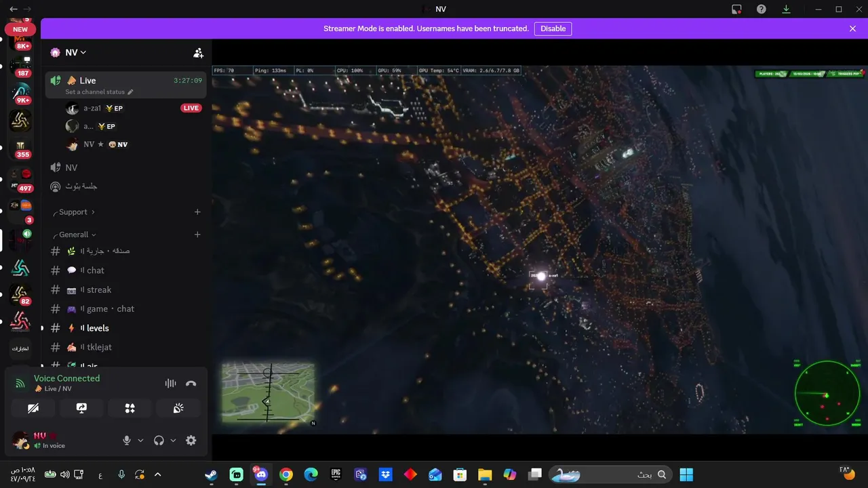Open Dropbox from the taskbar

pos(385,474)
